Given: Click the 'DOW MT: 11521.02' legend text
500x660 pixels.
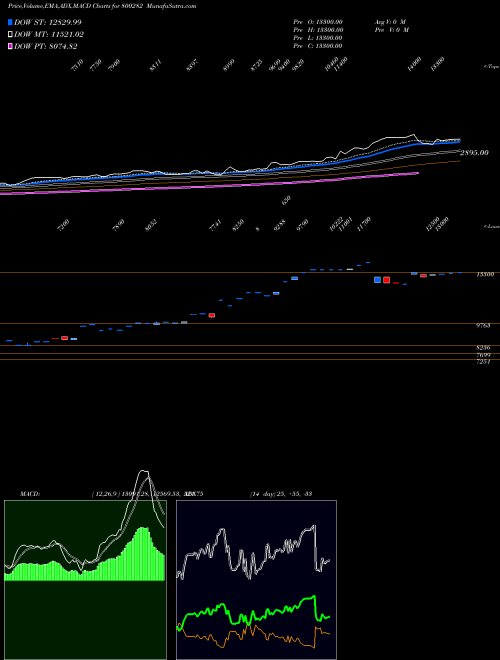Looking at the screenshot, I should 48,35.
